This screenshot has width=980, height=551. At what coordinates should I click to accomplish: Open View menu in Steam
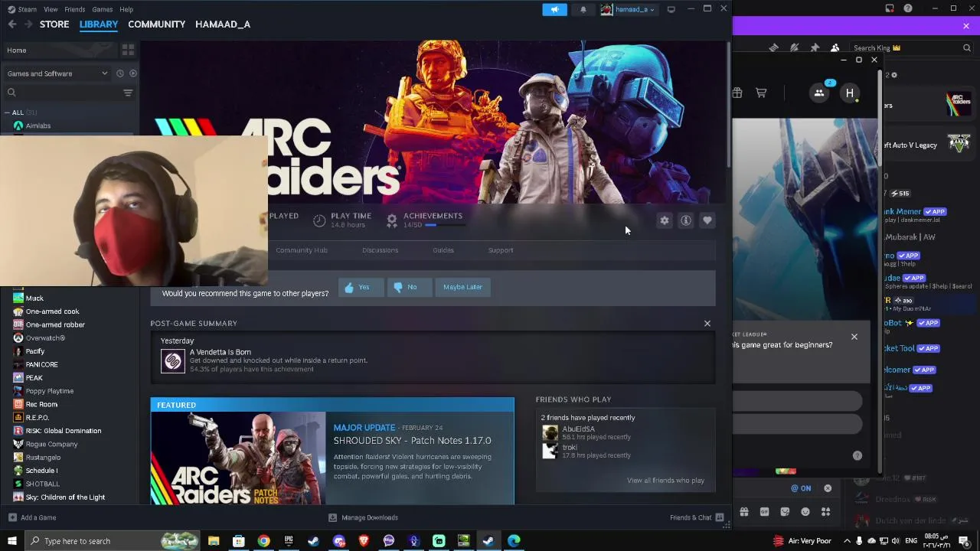(51, 9)
